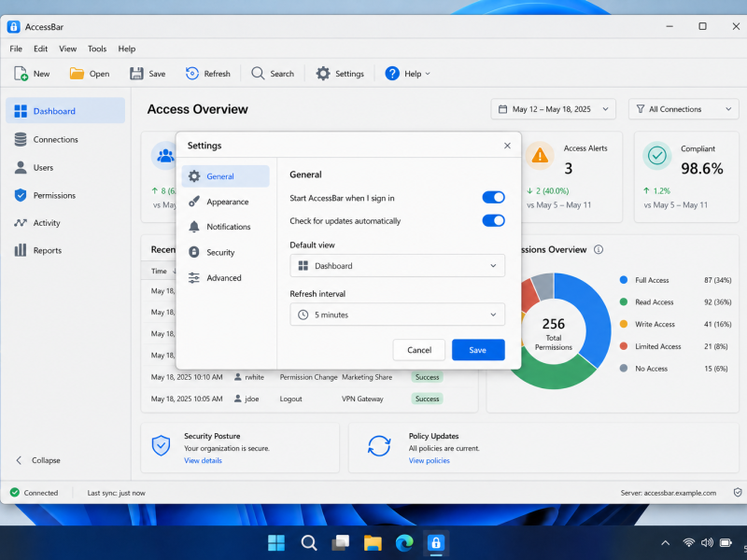The height and width of the screenshot is (560, 747).
Task: Click the Limited Access red legend dot
Action: point(624,346)
